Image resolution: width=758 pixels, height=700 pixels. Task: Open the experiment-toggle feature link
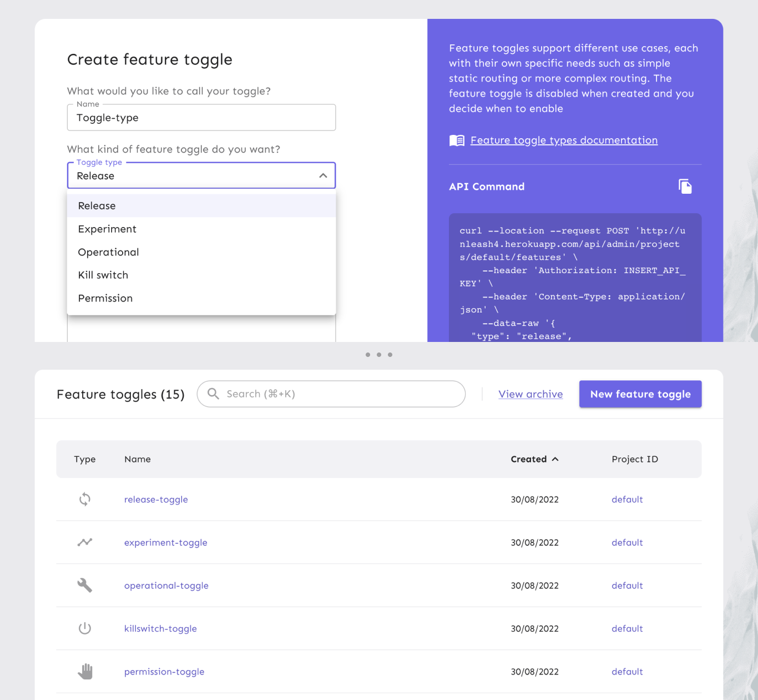pos(166,542)
